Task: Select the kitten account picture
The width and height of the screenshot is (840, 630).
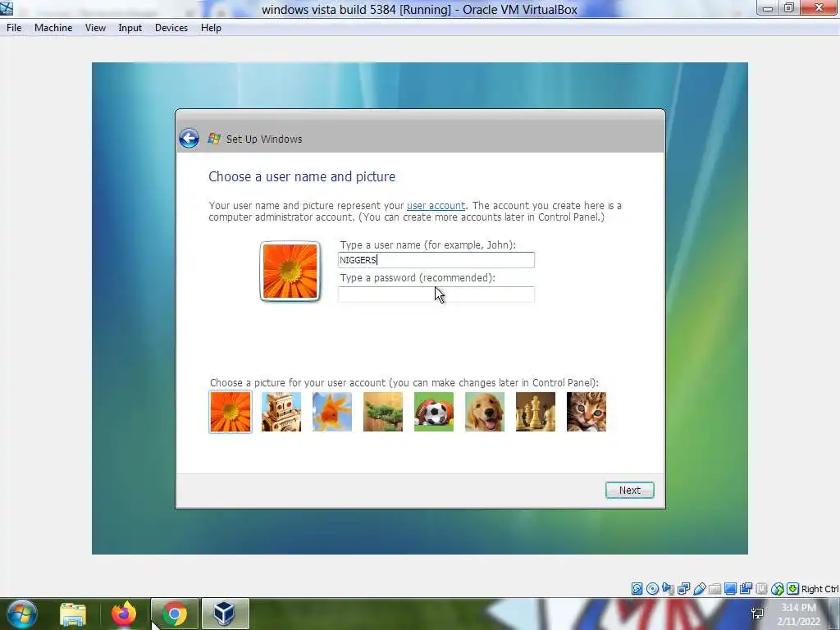Action: (x=587, y=412)
